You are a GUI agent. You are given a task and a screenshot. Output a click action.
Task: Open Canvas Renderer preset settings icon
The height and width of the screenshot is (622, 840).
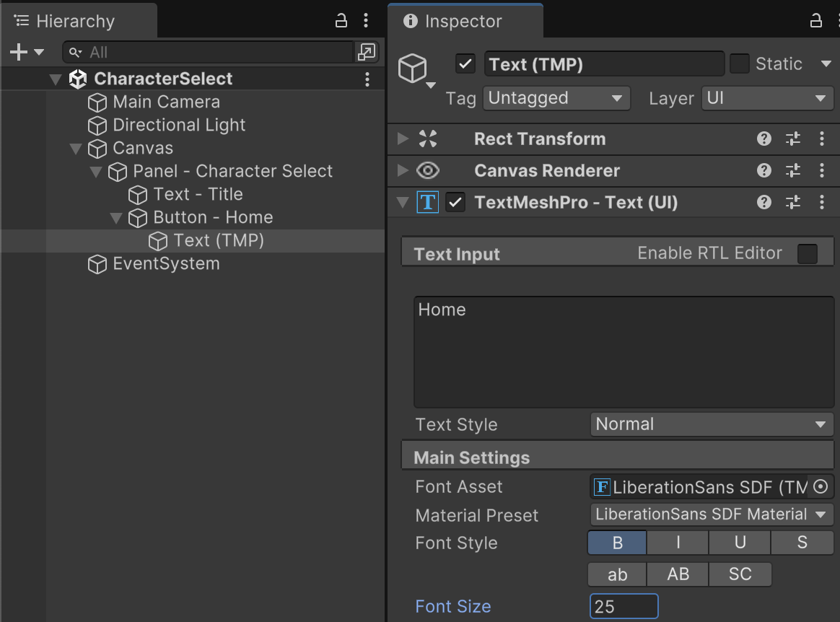[793, 171]
